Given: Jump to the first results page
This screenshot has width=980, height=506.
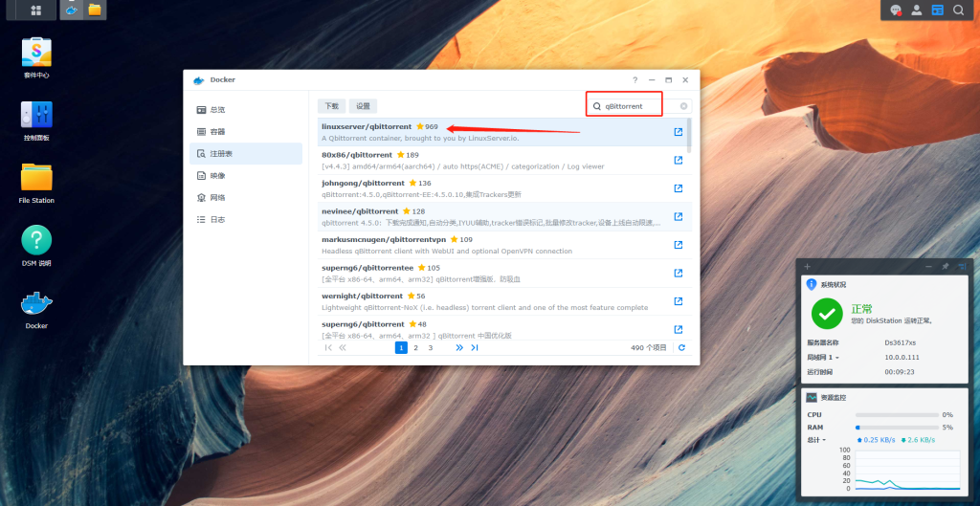Looking at the screenshot, I should point(328,347).
